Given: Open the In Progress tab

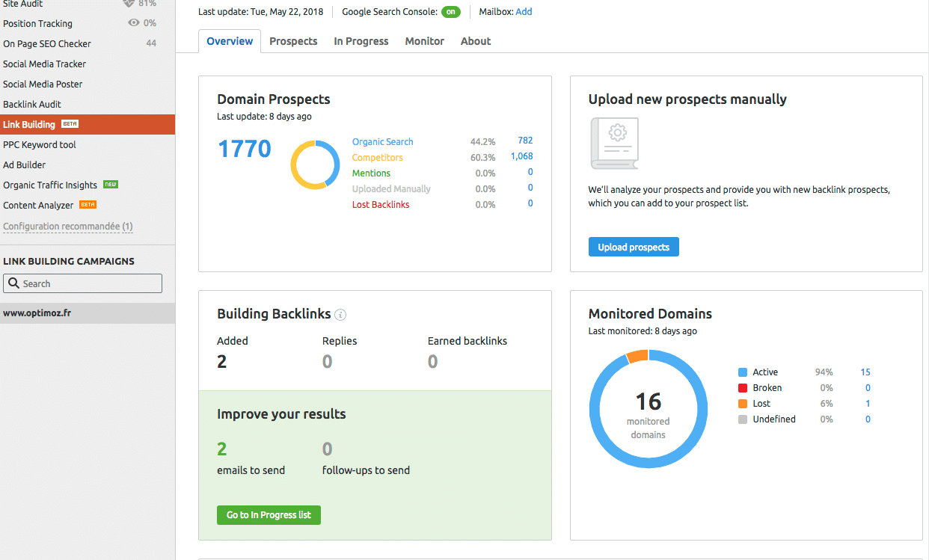Looking at the screenshot, I should point(361,41).
